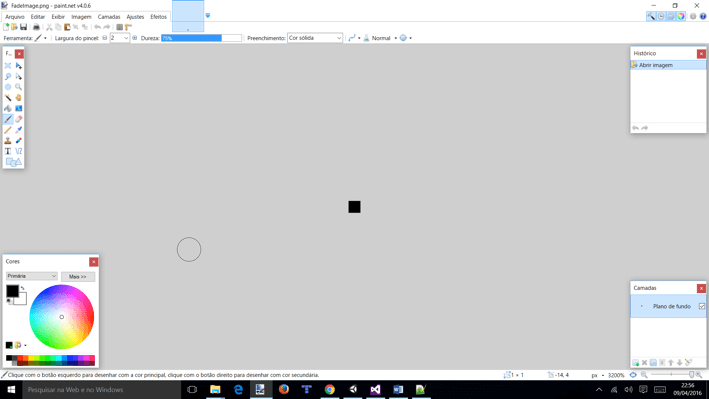Image resolution: width=709 pixels, height=399 pixels.
Task: Select the Abrir imagem history entry
Action: 668,65
